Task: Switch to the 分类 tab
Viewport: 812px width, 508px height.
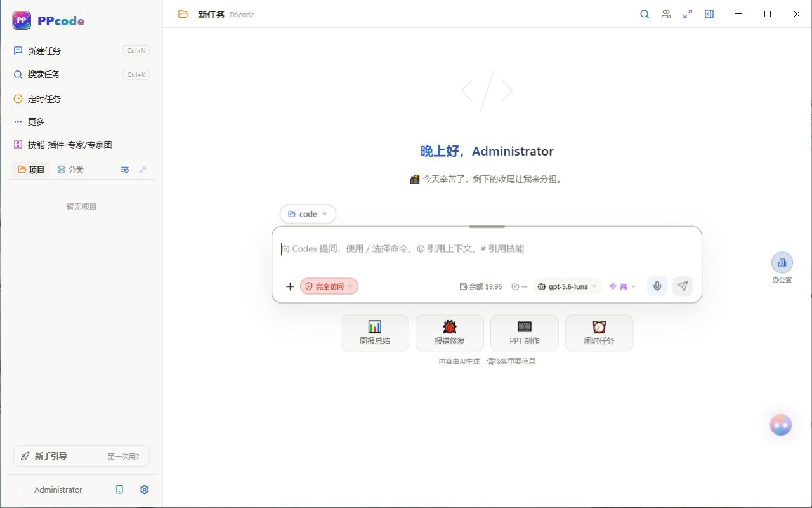Action: (x=70, y=170)
